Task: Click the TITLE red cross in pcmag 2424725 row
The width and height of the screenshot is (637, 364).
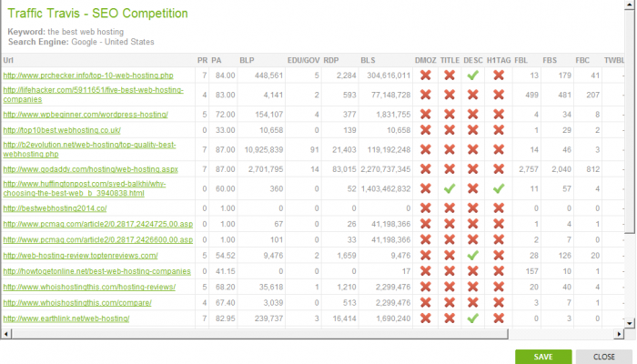Action: [450, 224]
